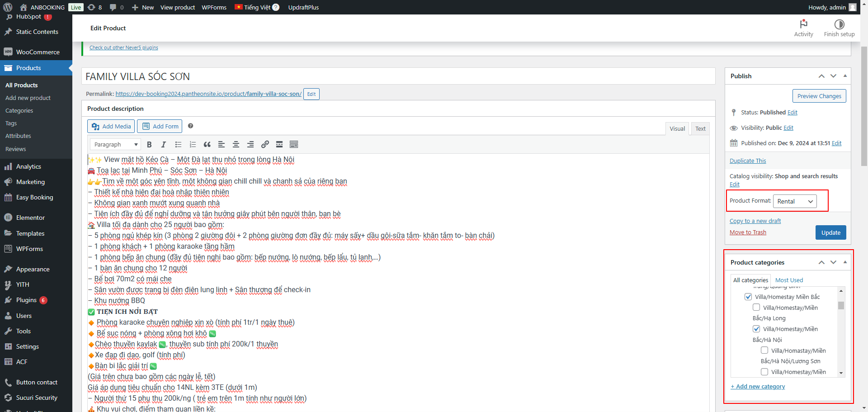Click into the product title field
This screenshot has height=412, width=868.
point(398,76)
